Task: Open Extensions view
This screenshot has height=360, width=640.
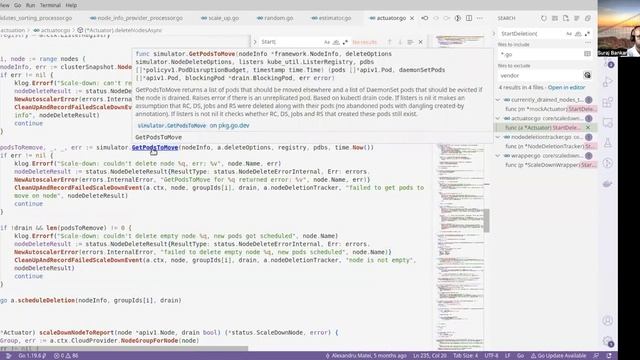Action: click(608, 102)
